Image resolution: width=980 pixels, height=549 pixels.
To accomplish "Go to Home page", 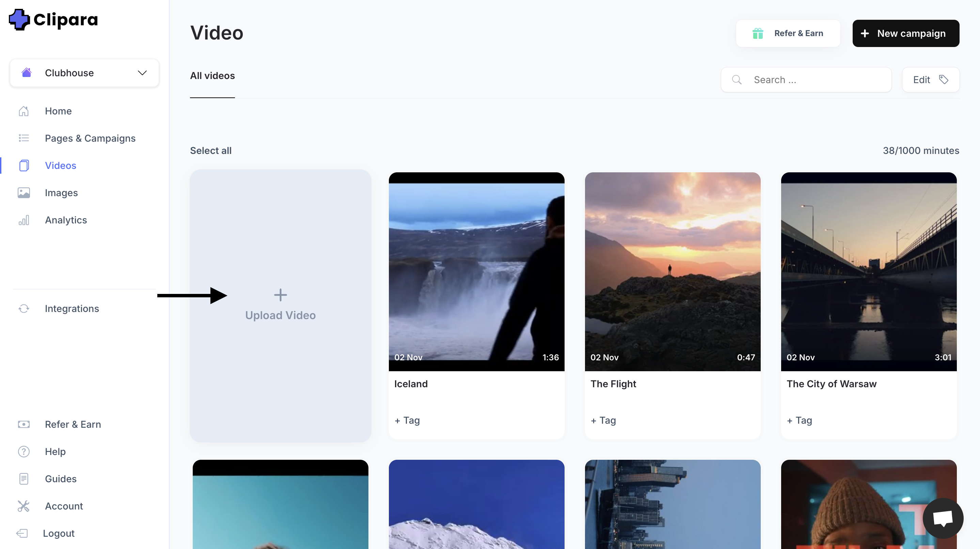I will pos(58,111).
